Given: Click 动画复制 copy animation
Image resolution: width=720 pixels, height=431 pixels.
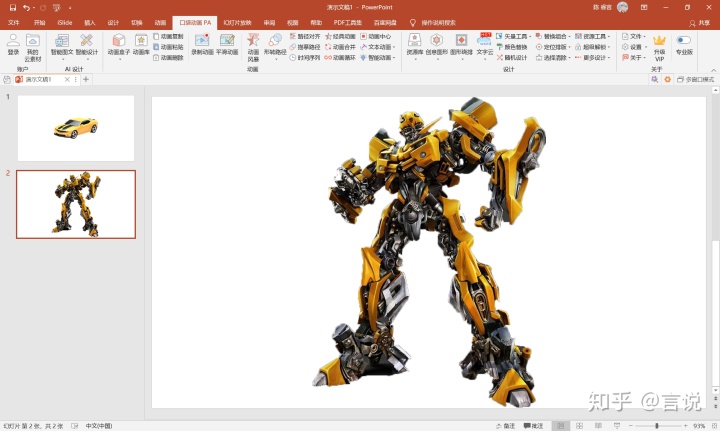Looking at the screenshot, I should coord(169,36).
